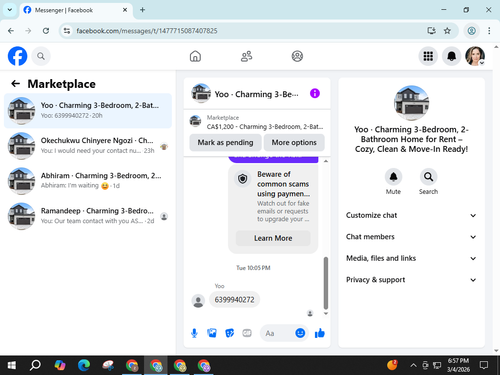Click the chat header title Yoo · Charming 3-Be…

tap(256, 94)
